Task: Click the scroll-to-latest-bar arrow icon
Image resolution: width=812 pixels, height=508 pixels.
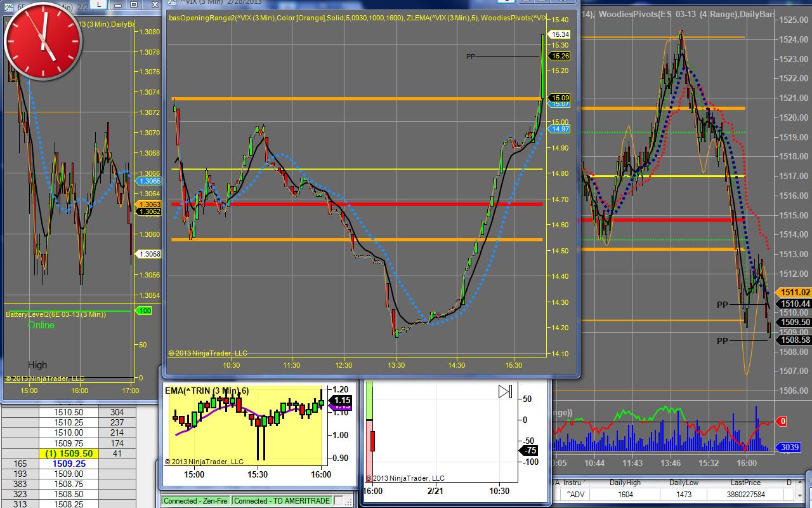Action: pos(505,391)
